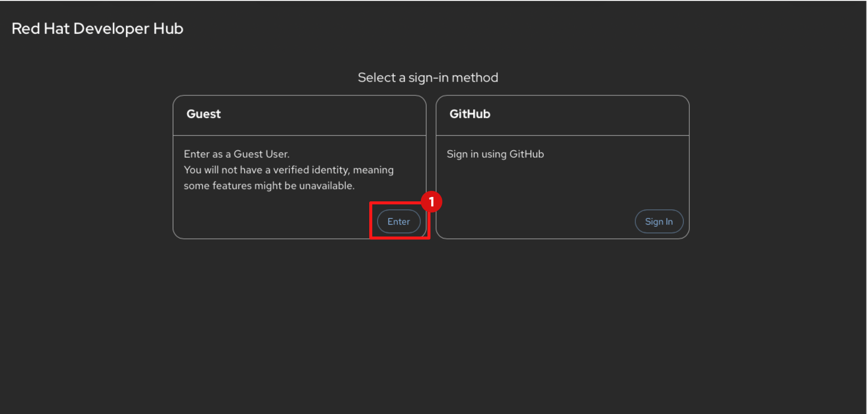The width and height of the screenshot is (868, 414).
Task: Click the 'Select a sign-in method' heading
Action: tap(427, 77)
